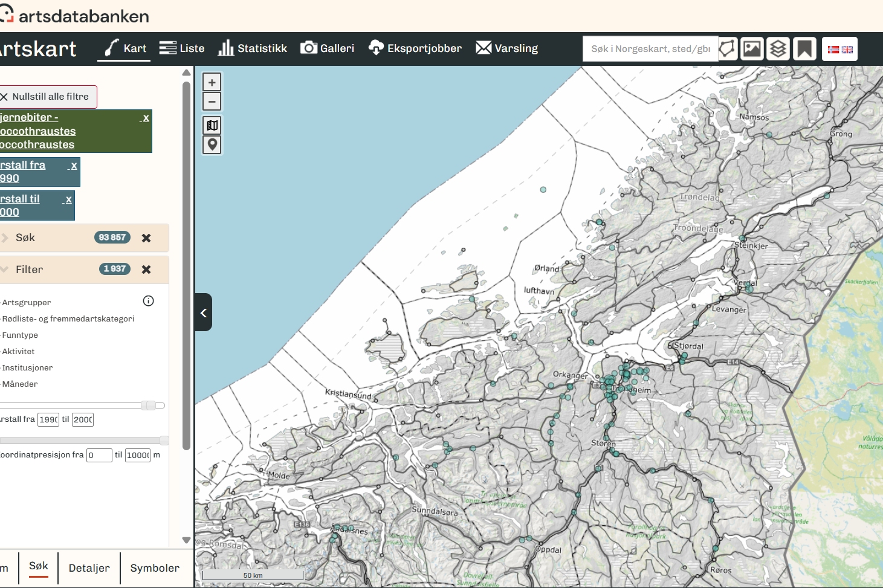The image size is (883, 588).
Task: Open the base map selector icon
Action: click(212, 125)
